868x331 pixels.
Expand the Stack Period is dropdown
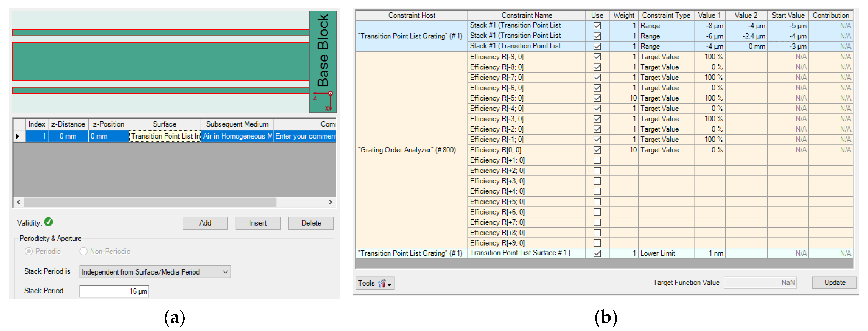(x=225, y=272)
